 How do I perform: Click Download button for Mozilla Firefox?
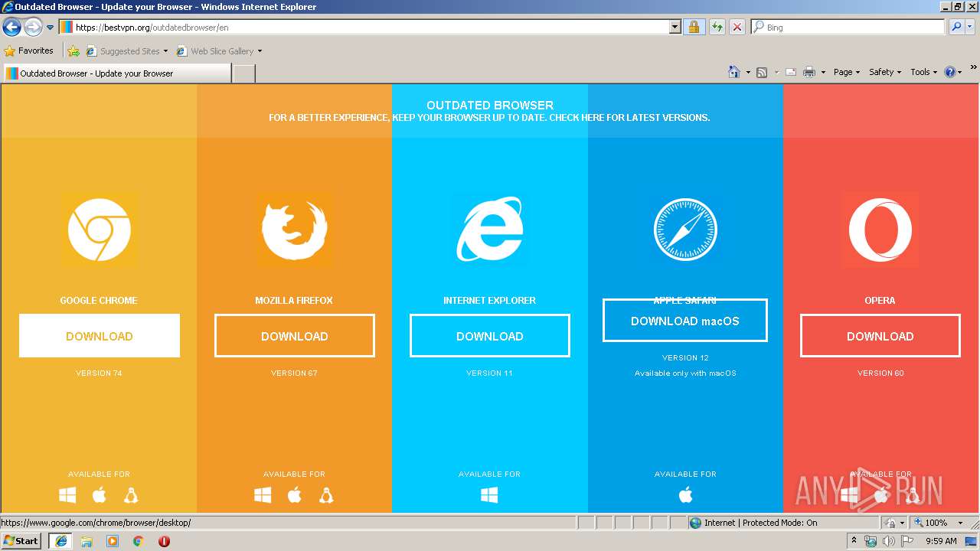295,336
